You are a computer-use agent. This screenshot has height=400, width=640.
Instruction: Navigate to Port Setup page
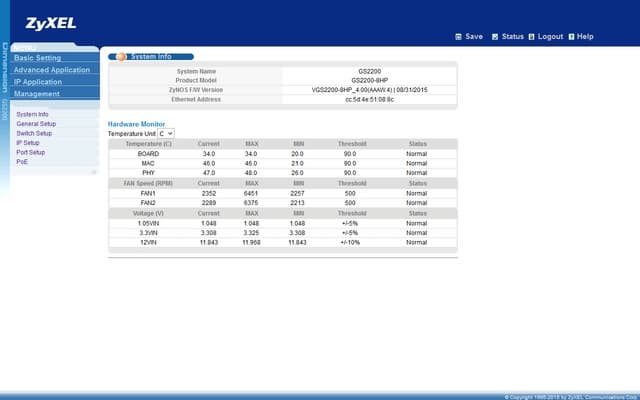(31, 152)
